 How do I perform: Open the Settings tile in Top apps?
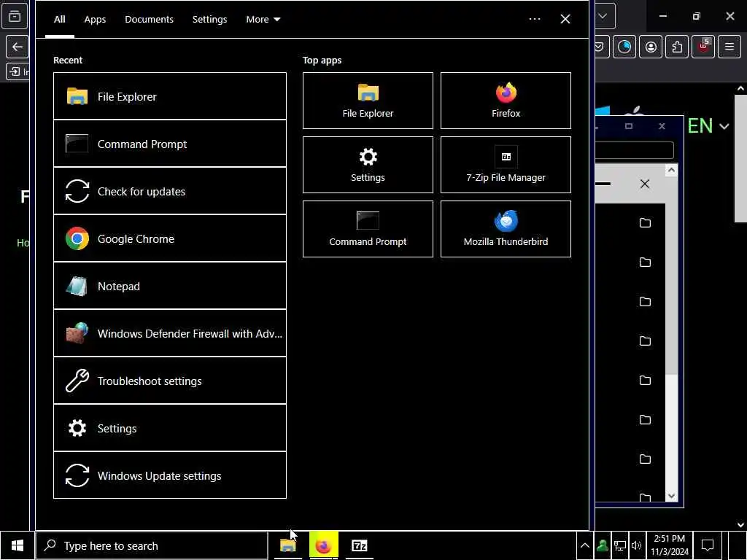(x=368, y=165)
